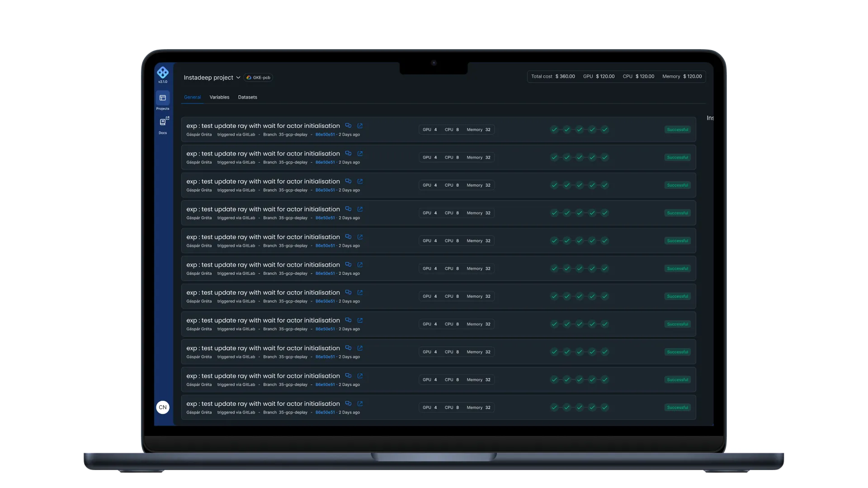Open the external link on the last experiment row
This screenshot has width=868, height=488.
(x=360, y=404)
